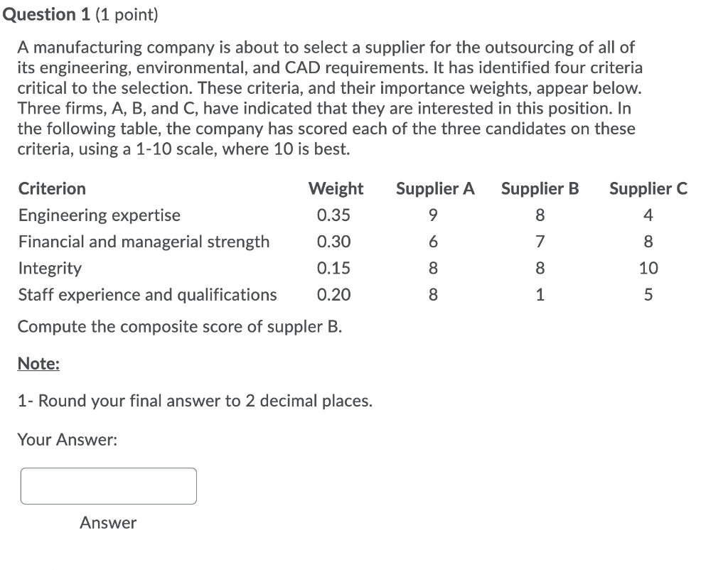Click the Integrity criterion label
The height and width of the screenshot is (570, 728).
pyautogui.click(x=50, y=268)
